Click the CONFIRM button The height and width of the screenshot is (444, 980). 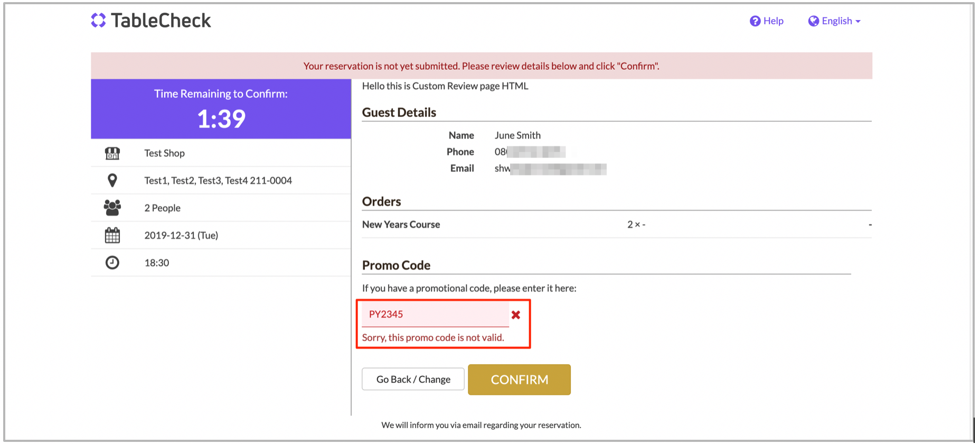click(x=520, y=380)
